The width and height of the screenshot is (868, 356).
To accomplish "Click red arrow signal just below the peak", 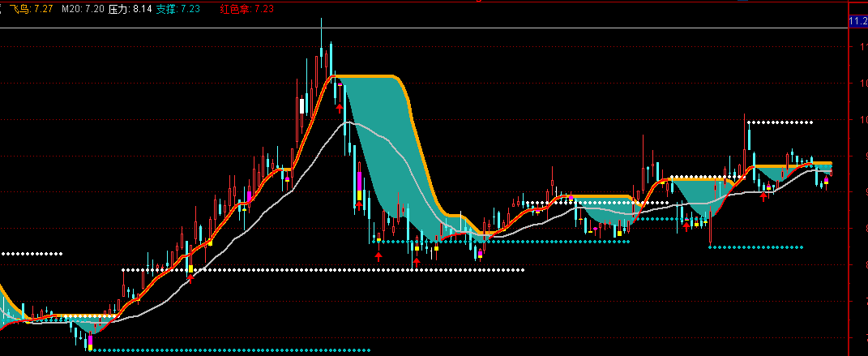I will click(x=339, y=105).
